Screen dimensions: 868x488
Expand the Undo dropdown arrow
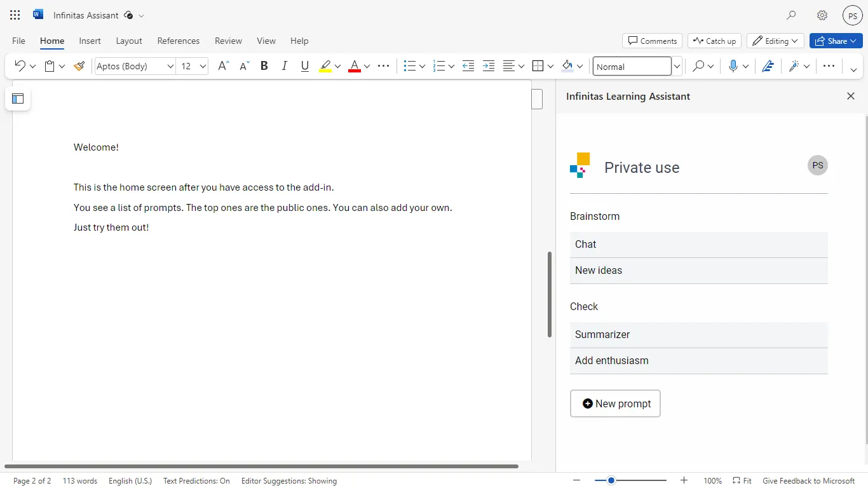pyautogui.click(x=32, y=66)
